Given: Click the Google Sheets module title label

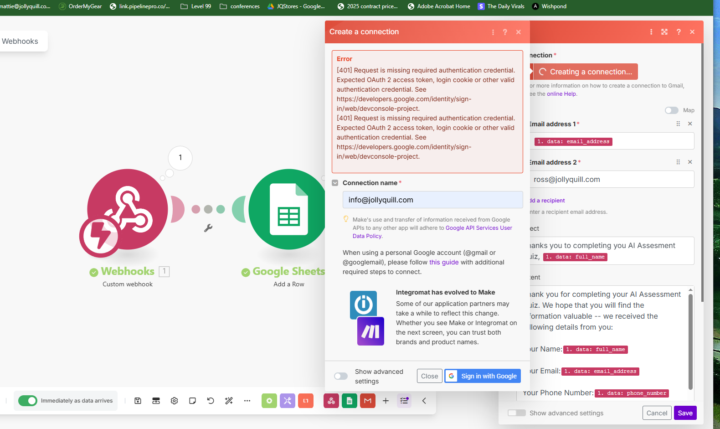Looking at the screenshot, I should tap(288, 271).
